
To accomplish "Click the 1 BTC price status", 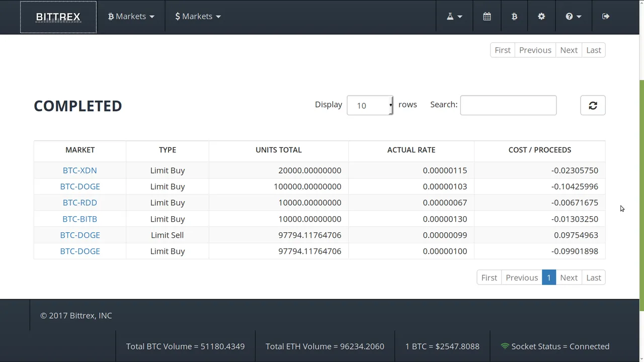I will click(442, 346).
